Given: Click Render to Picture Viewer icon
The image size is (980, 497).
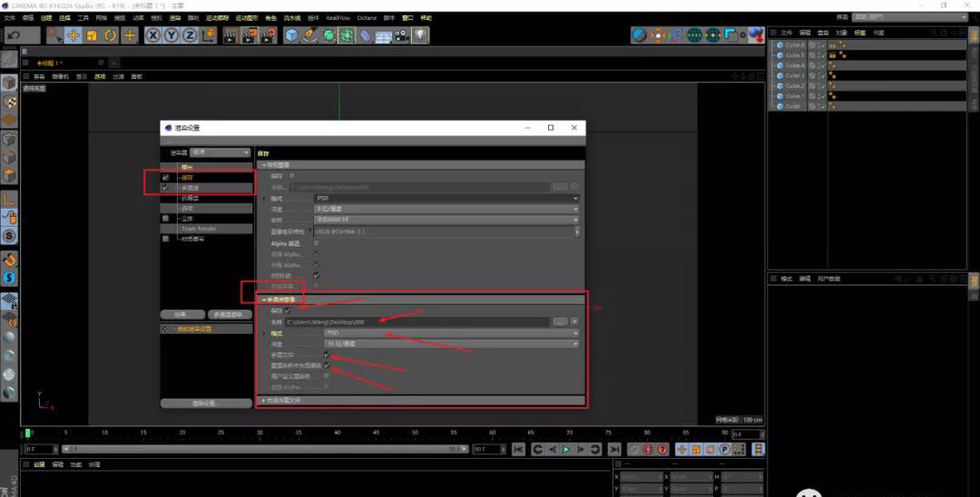Looking at the screenshot, I should click(x=250, y=35).
